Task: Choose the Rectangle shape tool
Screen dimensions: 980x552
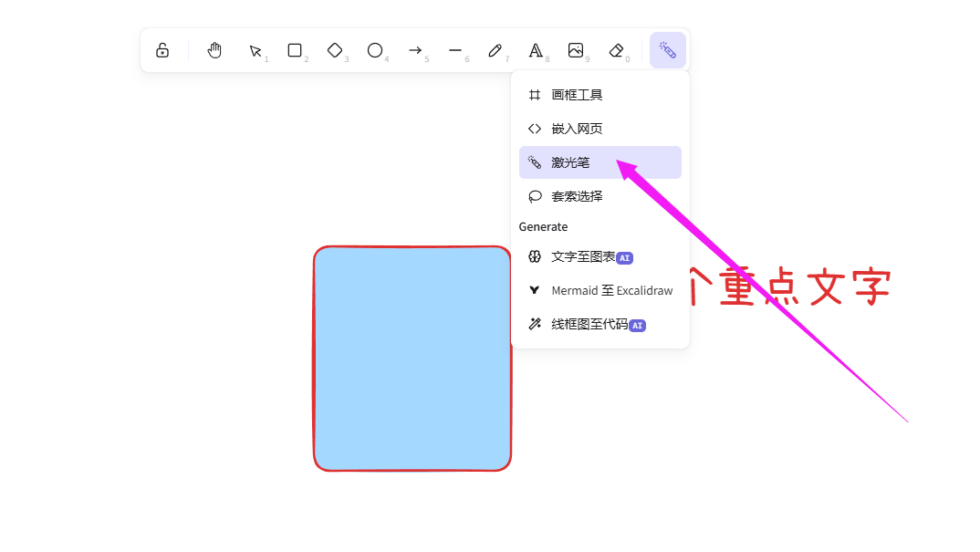Action: coord(295,50)
